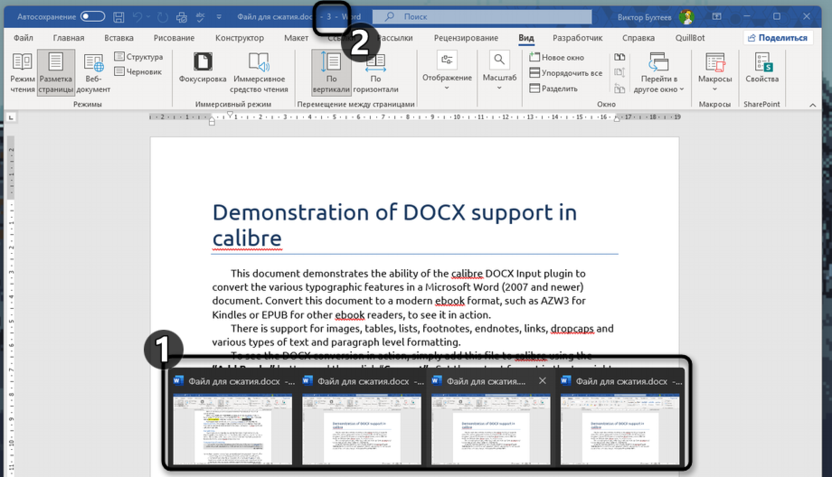Open Customize Quick Access Toolbar dropdown
Screen dimensions: 832x477
(219, 17)
